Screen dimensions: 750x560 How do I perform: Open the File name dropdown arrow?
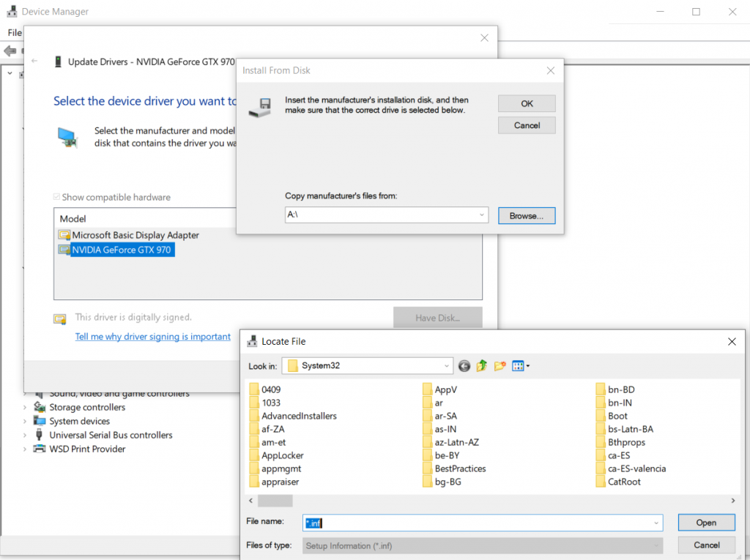coord(656,523)
